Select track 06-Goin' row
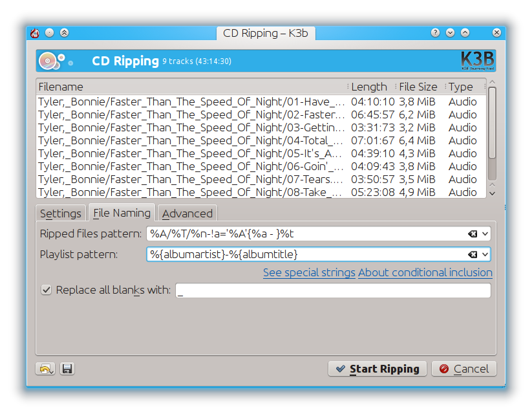Image resolution: width=532 pixels, height=414 pixels. coord(261,166)
